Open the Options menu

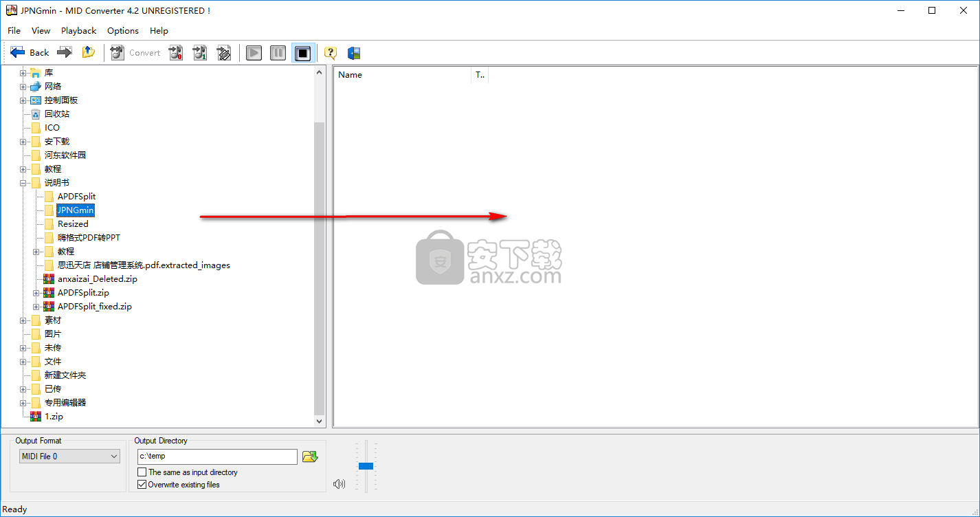pos(123,30)
